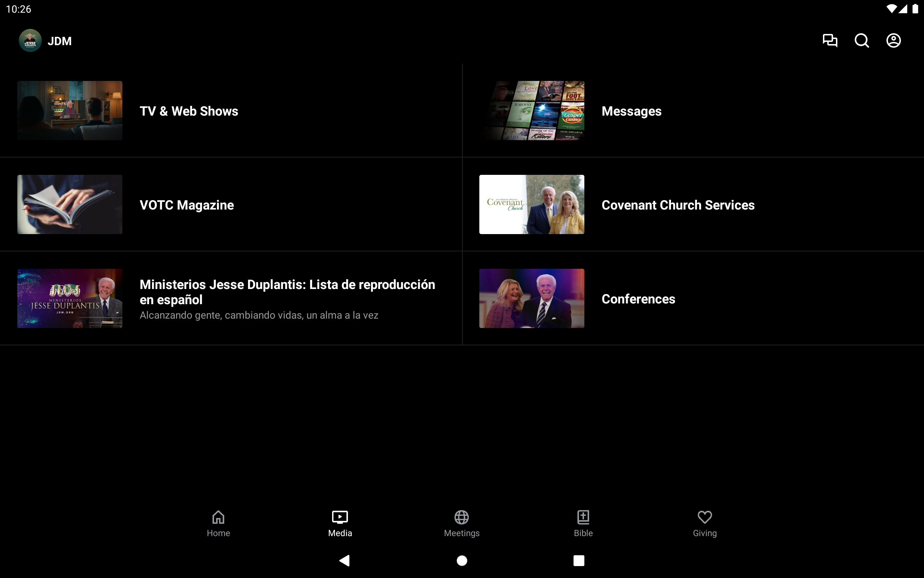
Task: Tap the Android recents square button
Action: (579, 560)
